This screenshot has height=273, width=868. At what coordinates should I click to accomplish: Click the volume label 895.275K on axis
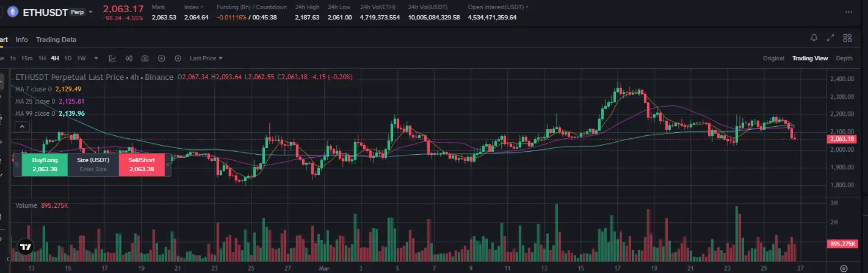(843, 244)
